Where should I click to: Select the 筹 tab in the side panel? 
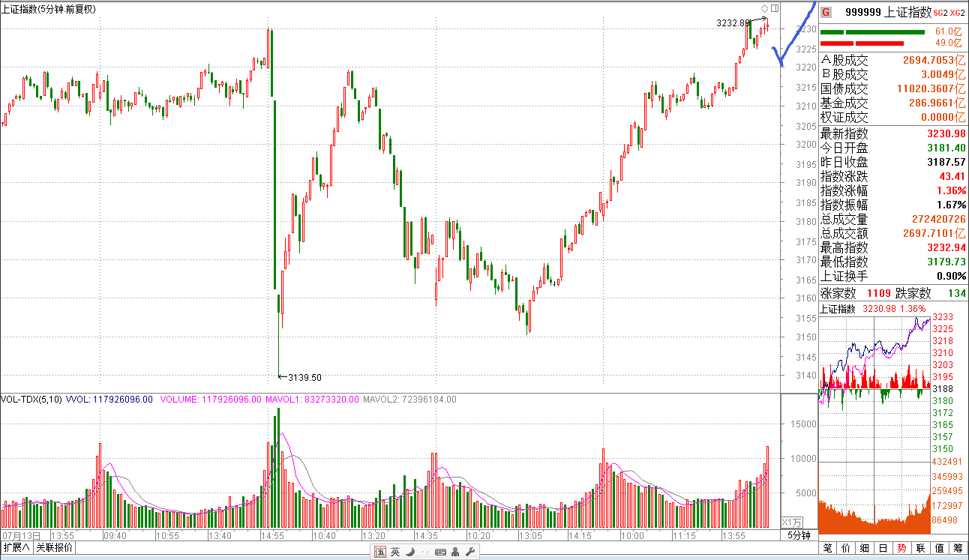pos(958,548)
